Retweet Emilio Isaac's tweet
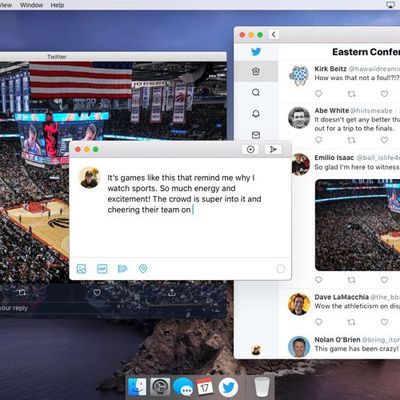 (x=351, y=280)
